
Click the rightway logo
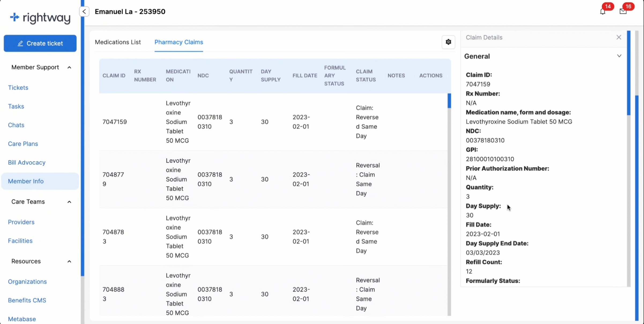[40, 18]
